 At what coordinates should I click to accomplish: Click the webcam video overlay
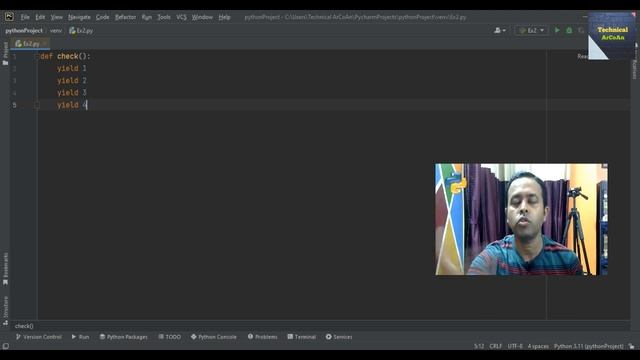521,219
